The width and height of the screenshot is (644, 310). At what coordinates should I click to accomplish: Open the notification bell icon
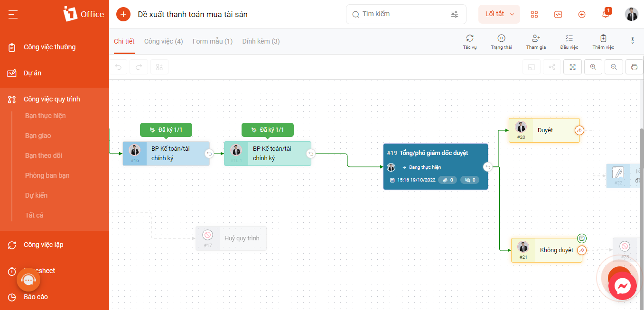(606, 14)
